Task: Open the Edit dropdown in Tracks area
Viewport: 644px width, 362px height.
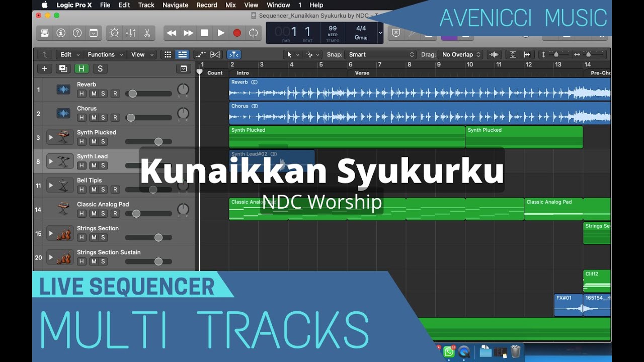Action: click(69, 54)
